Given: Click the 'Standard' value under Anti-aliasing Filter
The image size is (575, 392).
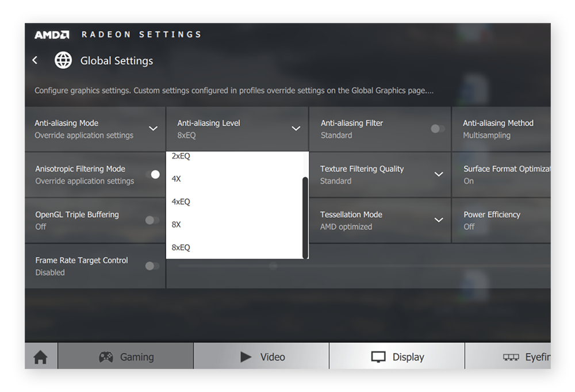Looking at the screenshot, I should tap(336, 135).
